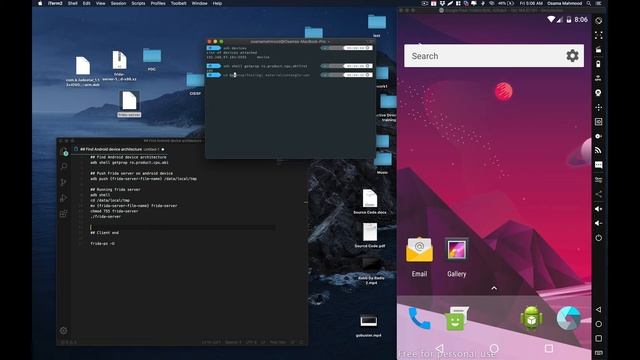
Task: Click 'chmod 755 frida-server' line in editor
Action: 114,211
